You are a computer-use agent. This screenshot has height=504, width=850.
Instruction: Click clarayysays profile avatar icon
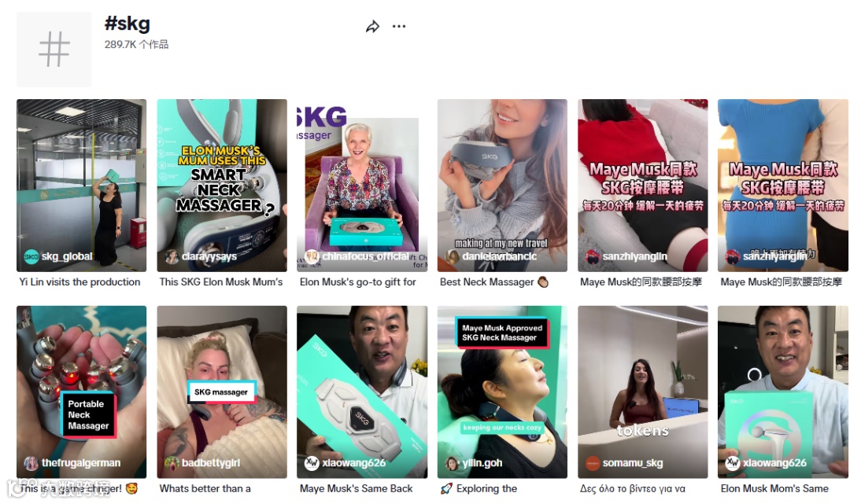tap(172, 256)
